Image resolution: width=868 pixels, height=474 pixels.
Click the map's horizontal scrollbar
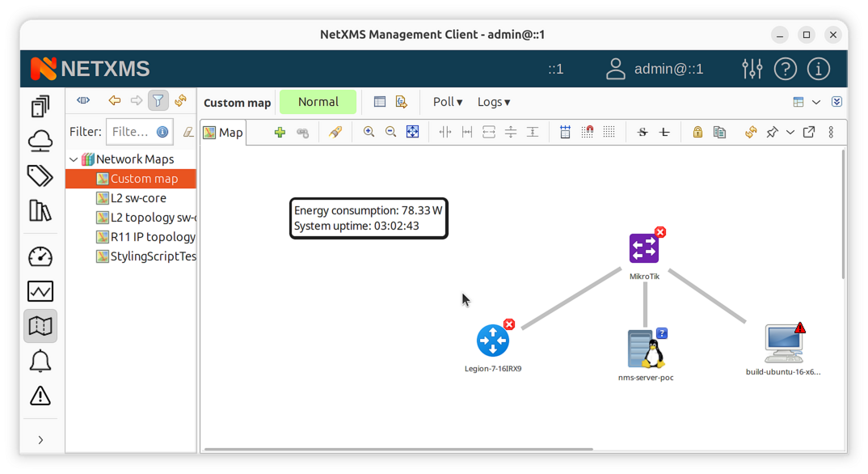click(x=398, y=449)
